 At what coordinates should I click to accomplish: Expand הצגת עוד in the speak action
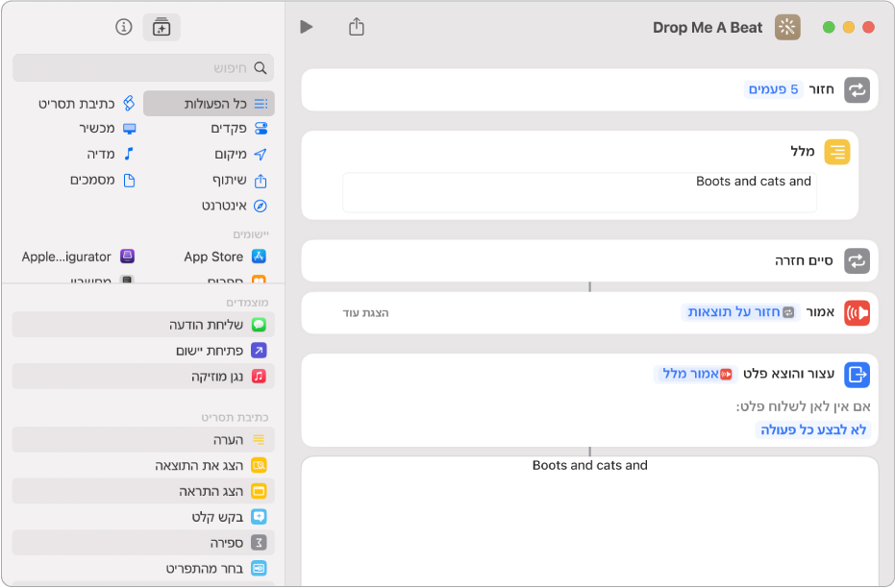click(365, 313)
